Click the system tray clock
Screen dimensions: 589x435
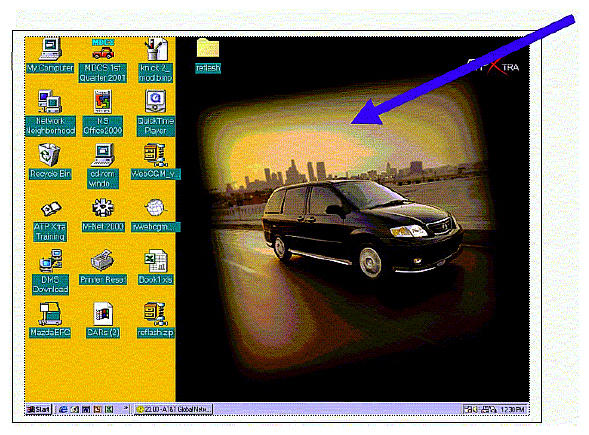512,409
